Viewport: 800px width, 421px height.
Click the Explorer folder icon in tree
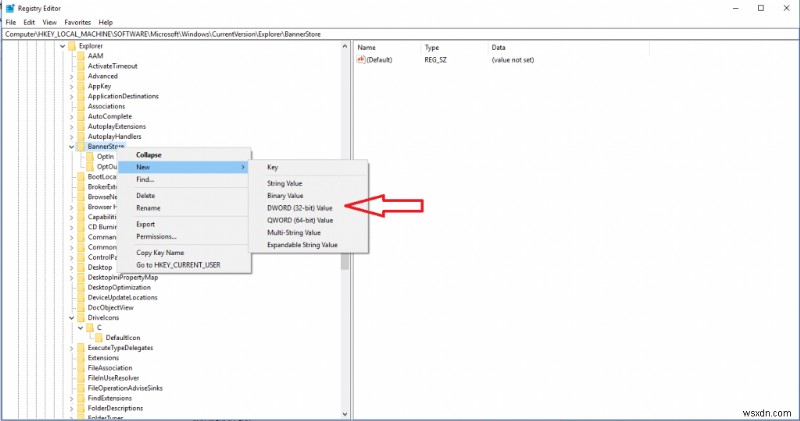coord(72,46)
